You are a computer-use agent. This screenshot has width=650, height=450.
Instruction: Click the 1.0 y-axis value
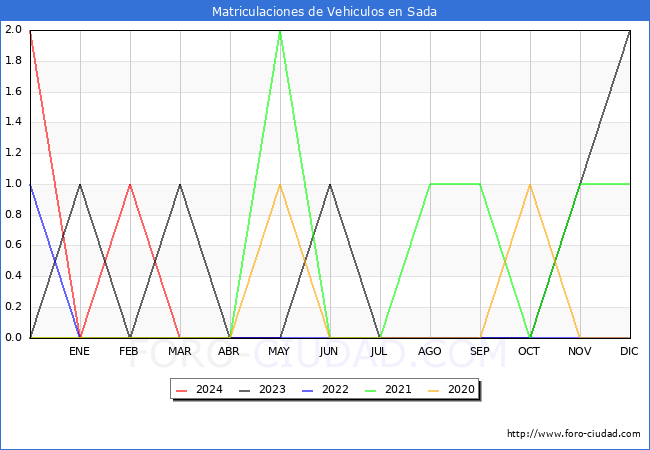coord(13,184)
